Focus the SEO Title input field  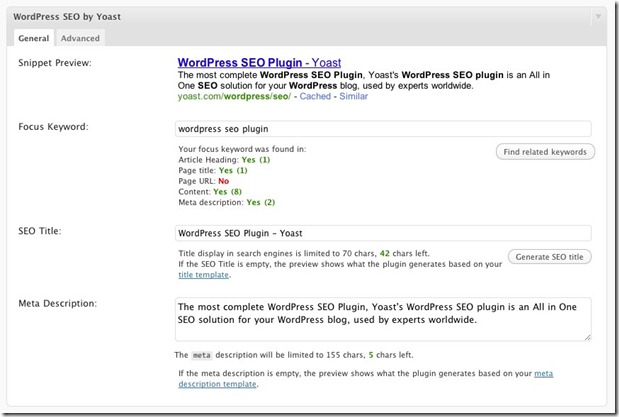(x=383, y=233)
